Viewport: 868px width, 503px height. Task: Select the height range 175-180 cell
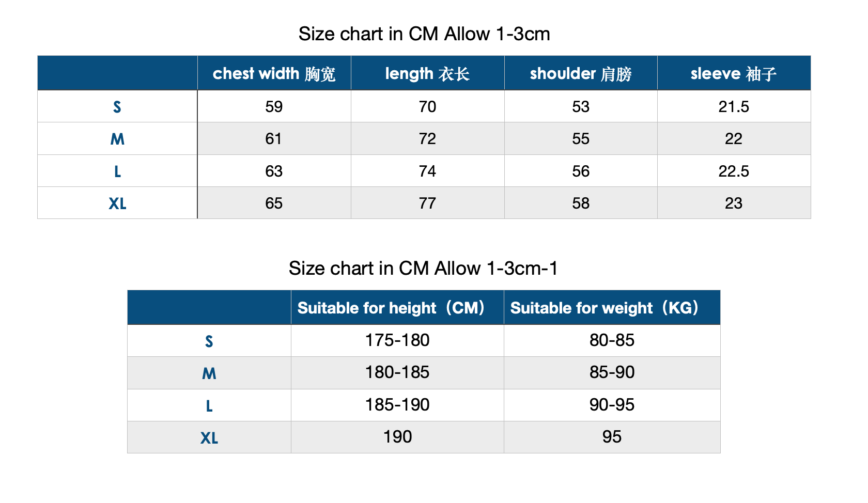click(397, 341)
